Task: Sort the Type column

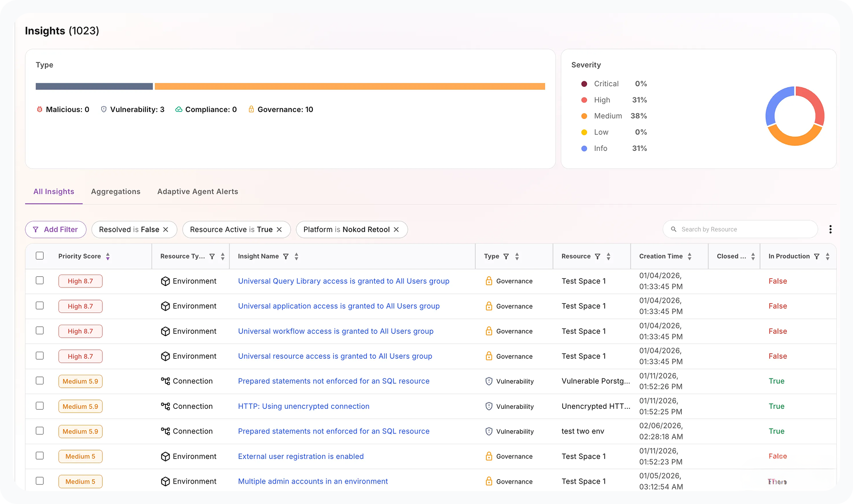Action: coord(517,256)
